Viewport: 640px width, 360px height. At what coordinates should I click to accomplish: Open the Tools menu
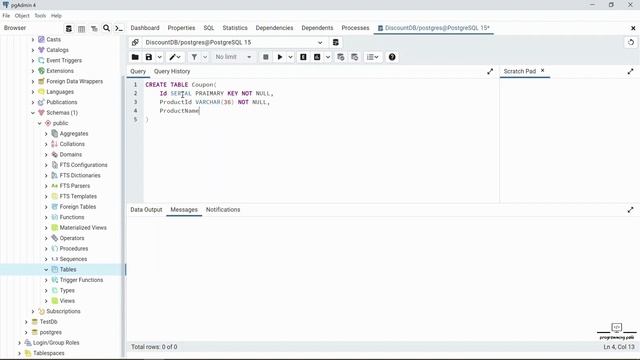tap(40, 16)
